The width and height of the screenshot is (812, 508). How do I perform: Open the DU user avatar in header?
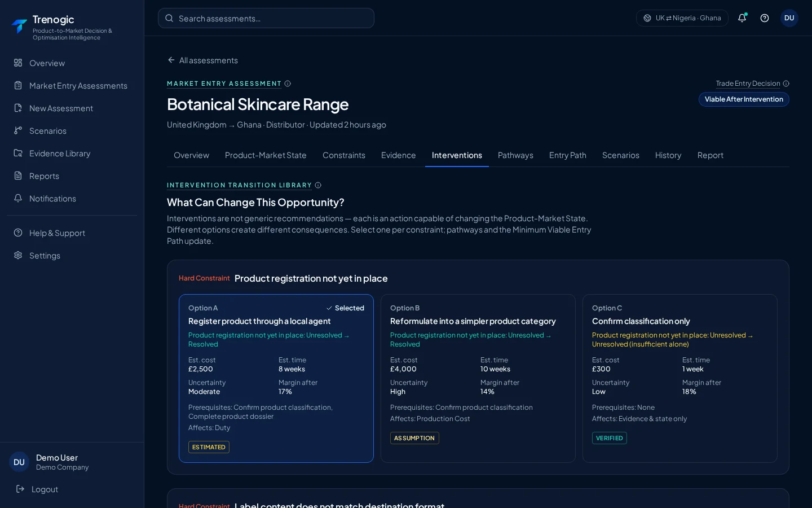pos(789,18)
